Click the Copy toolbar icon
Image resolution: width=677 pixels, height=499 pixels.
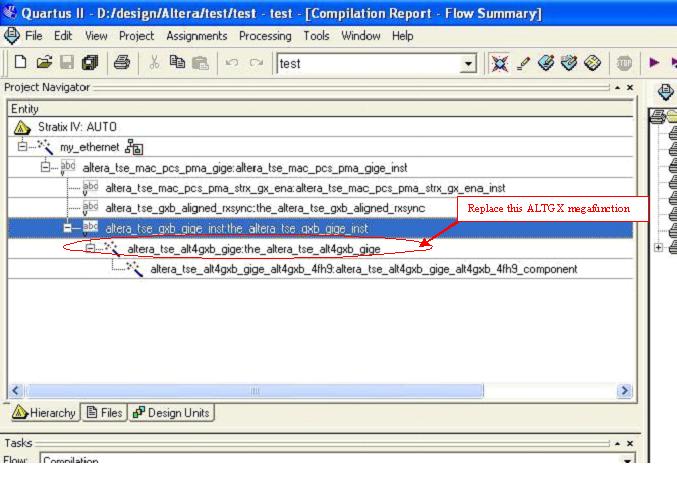[177, 63]
